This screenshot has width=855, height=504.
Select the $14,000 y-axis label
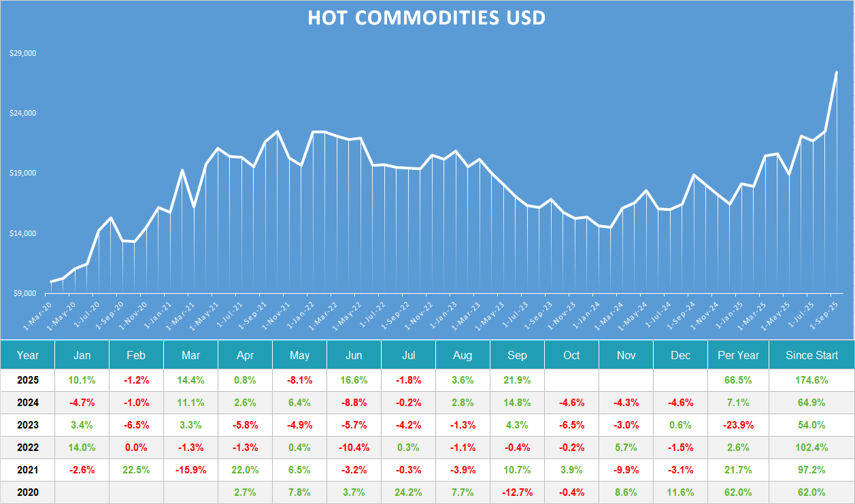pos(22,233)
